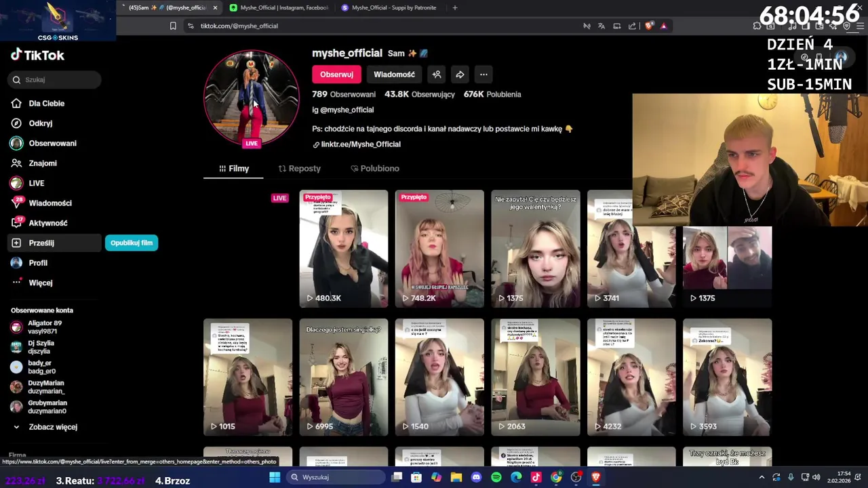Open video with 4232 views
Image resolution: width=868 pixels, height=488 pixels.
[631, 377]
